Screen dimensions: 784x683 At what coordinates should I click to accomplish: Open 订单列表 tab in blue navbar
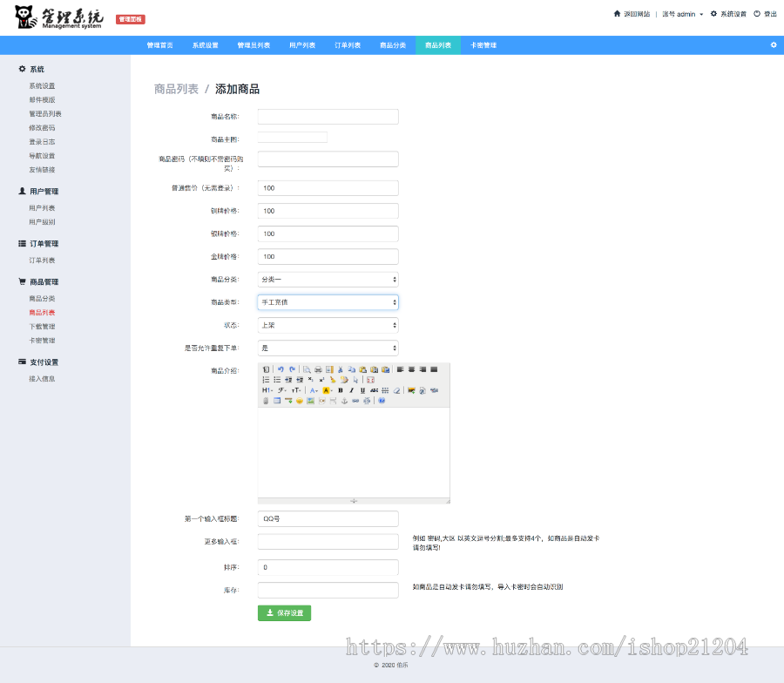pos(348,45)
